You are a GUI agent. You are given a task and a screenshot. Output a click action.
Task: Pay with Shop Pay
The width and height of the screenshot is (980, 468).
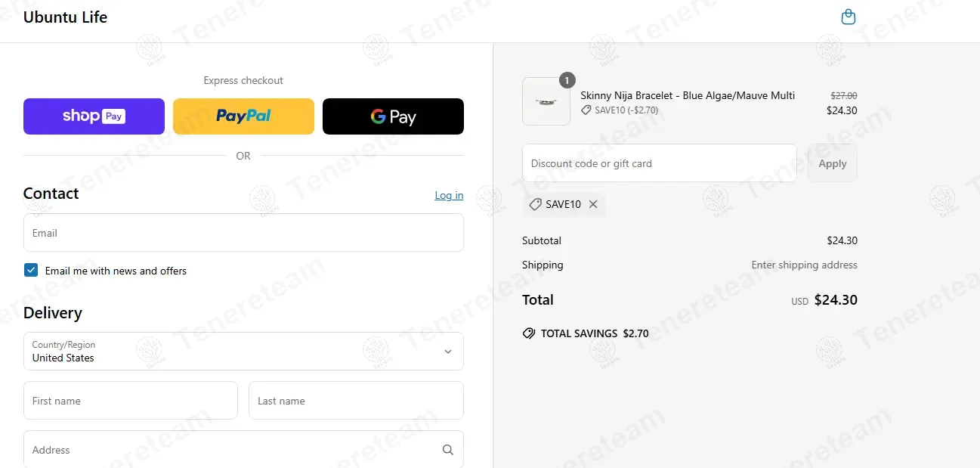point(94,116)
